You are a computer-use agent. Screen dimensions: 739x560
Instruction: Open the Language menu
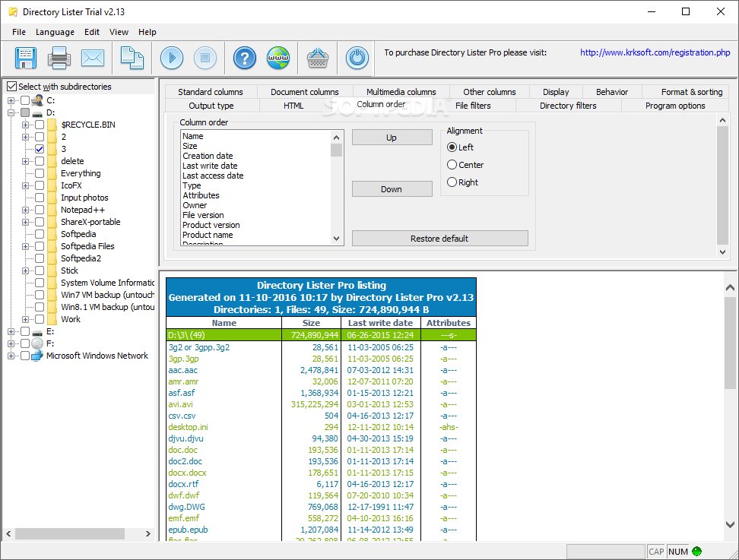coord(56,32)
